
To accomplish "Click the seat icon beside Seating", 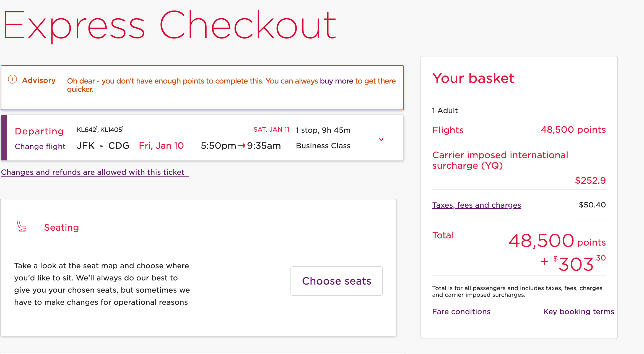I will coord(22,226).
